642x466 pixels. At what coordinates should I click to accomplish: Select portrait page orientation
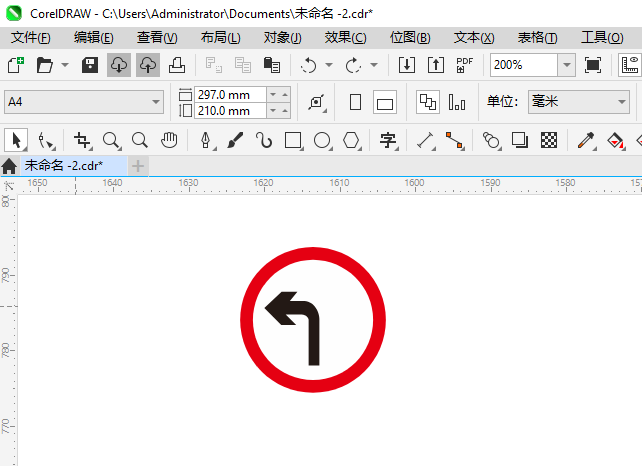tap(355, 102)
